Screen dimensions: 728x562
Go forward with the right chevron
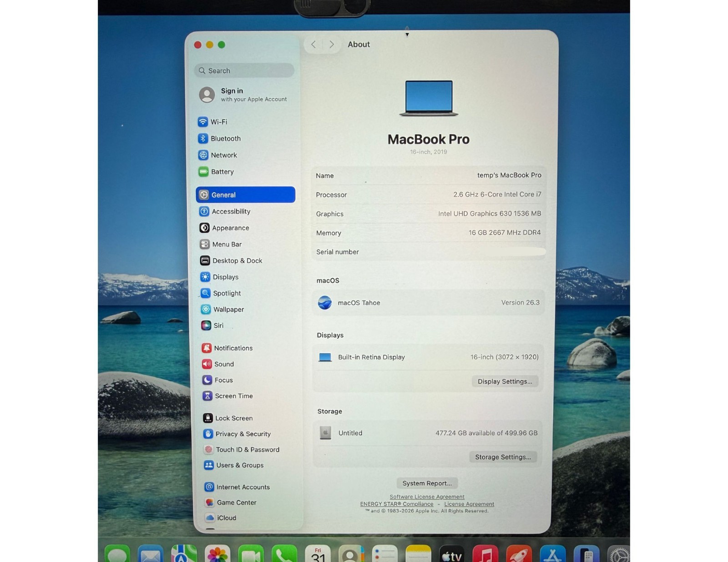332,45
